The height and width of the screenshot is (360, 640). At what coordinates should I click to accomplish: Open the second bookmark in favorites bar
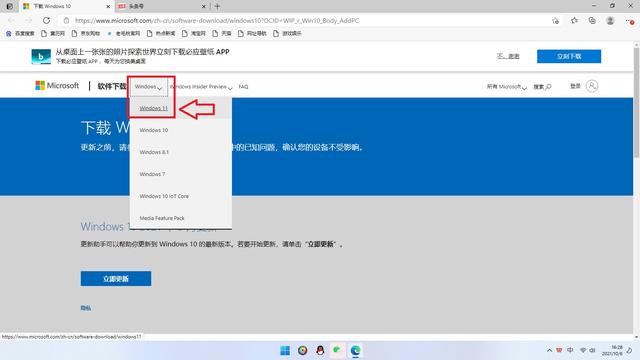click(x=53, y=33)
